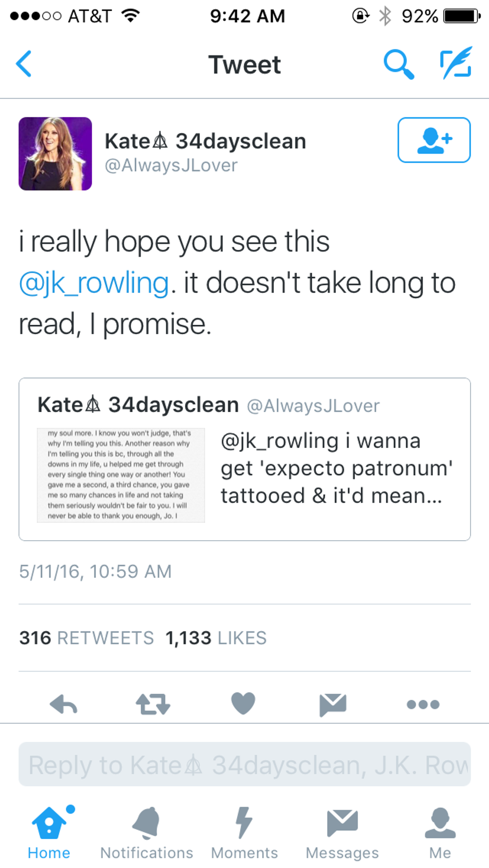Image resolution: width=489 pixels, height=868 pixels.
Task: Follow Kate with the add-user button
Action: tap(434, 140)
